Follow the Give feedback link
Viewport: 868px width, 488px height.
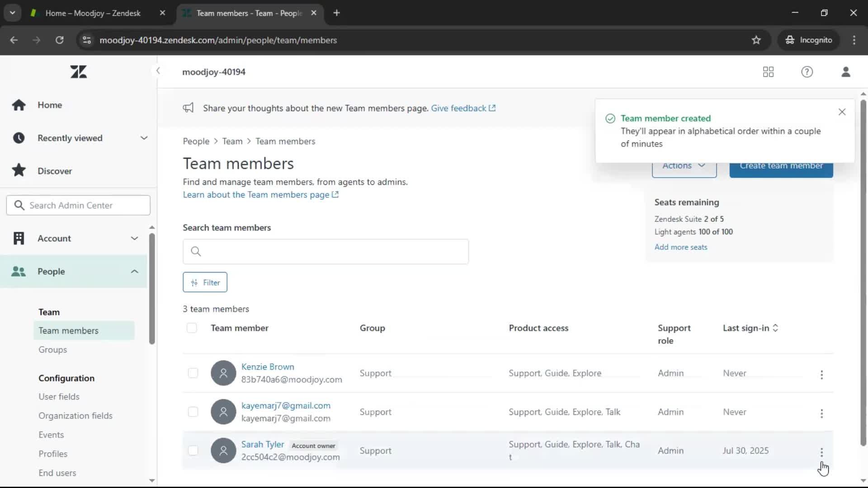coord(463,108)
